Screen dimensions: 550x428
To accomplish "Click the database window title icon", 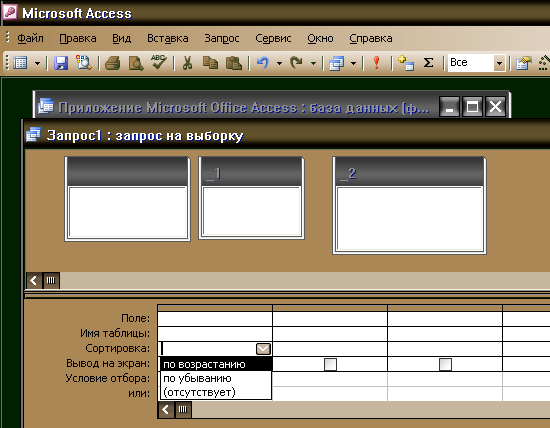I will pos(46,106).
